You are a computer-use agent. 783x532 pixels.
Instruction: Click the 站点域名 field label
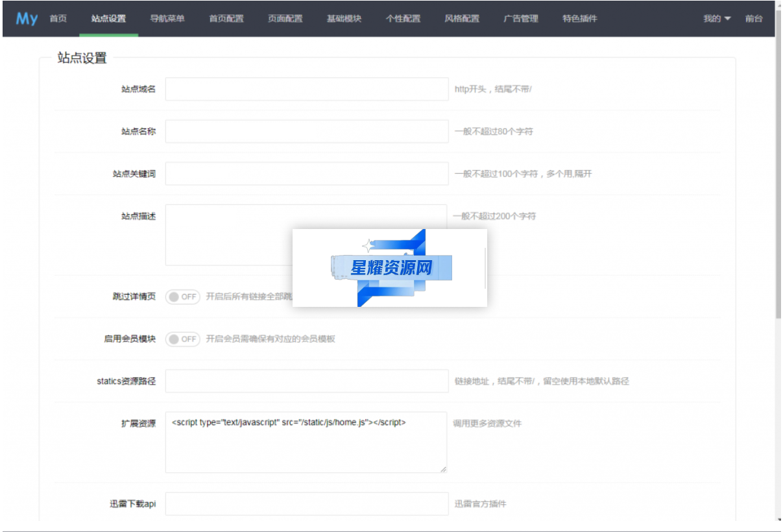tap(138, 89)
